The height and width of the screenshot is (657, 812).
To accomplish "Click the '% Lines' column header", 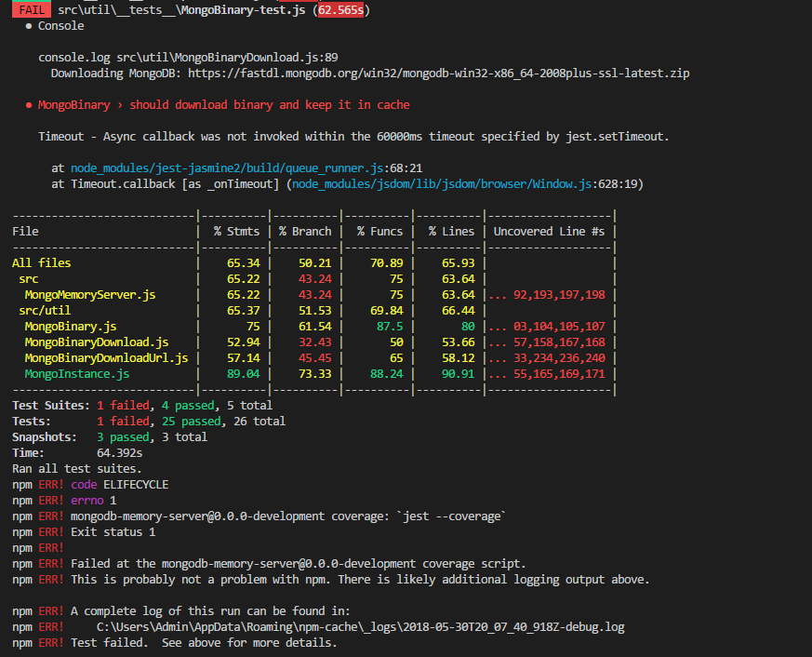I will point(451,232).
